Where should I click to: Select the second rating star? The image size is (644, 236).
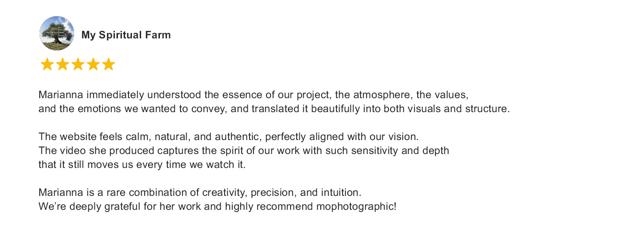click(x=62, y=65)
